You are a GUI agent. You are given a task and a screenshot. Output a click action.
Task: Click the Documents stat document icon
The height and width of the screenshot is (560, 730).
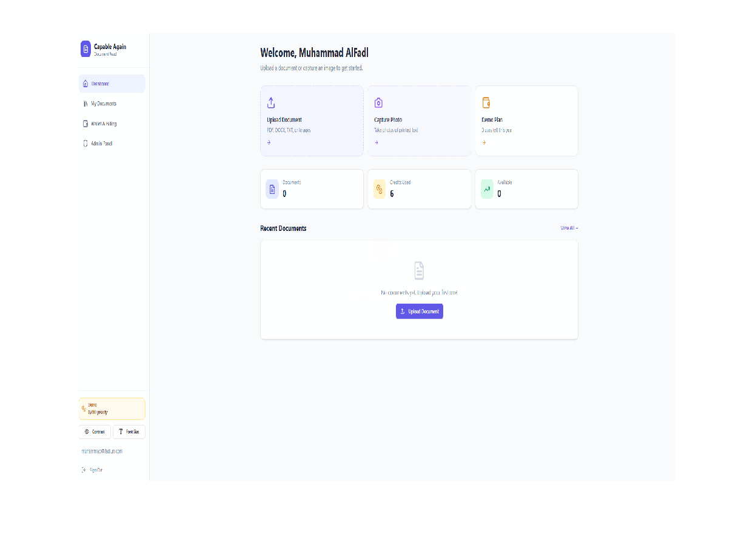point(272,188)
